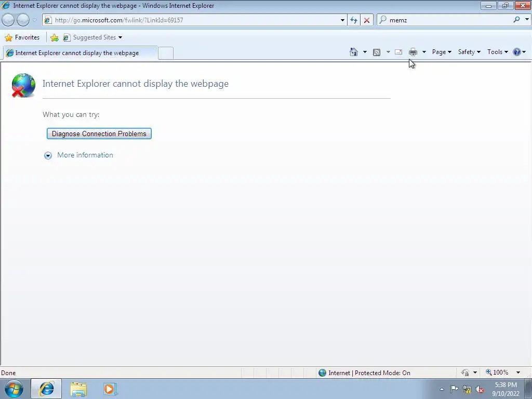Open the Suggested Sites dropdown

tap(92, 37)
